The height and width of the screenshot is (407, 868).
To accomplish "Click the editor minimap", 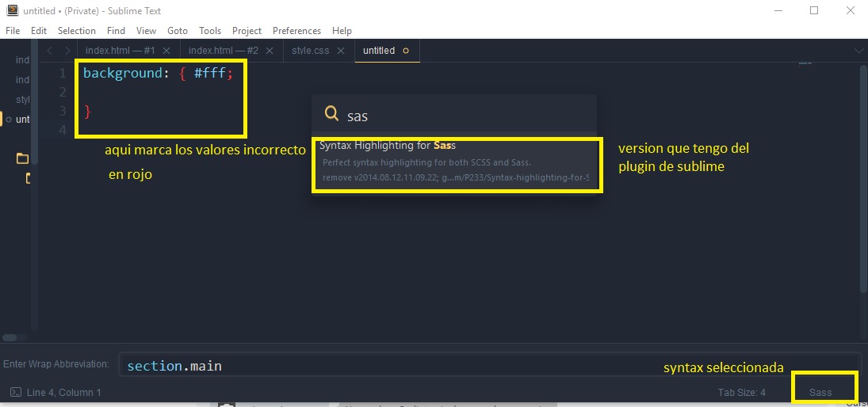I will [x=805, y=63].
